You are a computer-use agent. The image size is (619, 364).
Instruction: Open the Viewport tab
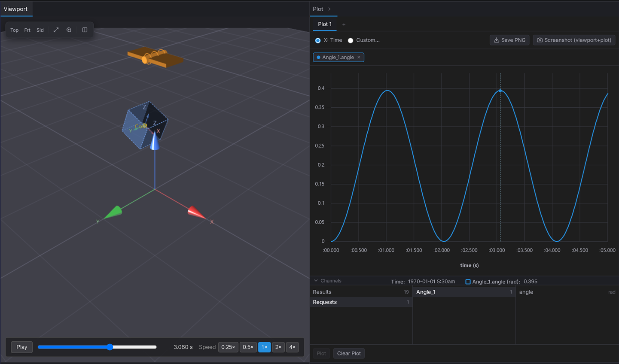click(16, 9)
